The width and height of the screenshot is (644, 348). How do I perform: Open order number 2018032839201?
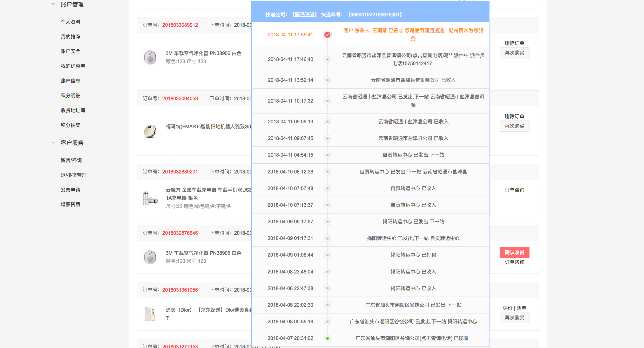pos(180,172)
